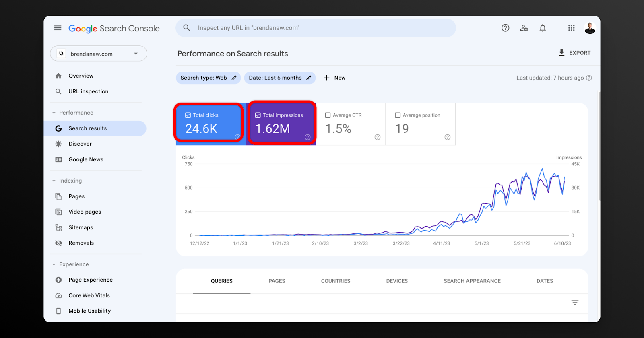Screen dimensions: 644x338
Task: Add a New filter
Action: tap(334, 78)
